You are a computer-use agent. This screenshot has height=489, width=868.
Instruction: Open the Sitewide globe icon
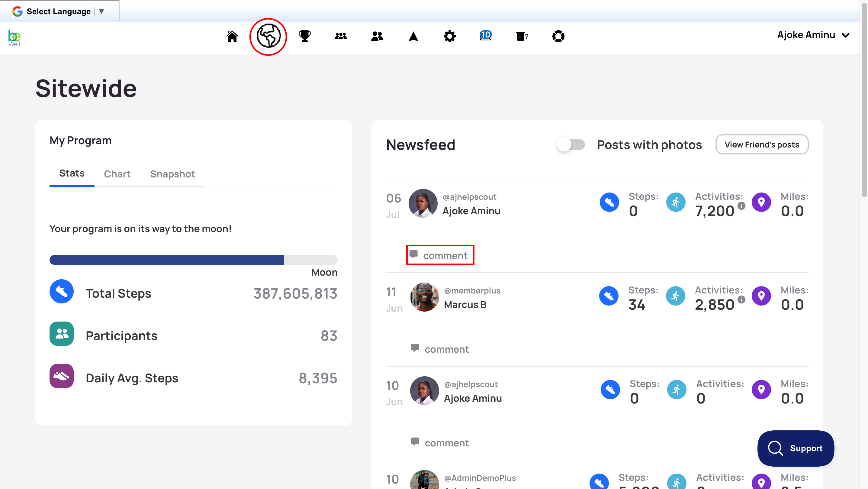[x=268, y=36]
